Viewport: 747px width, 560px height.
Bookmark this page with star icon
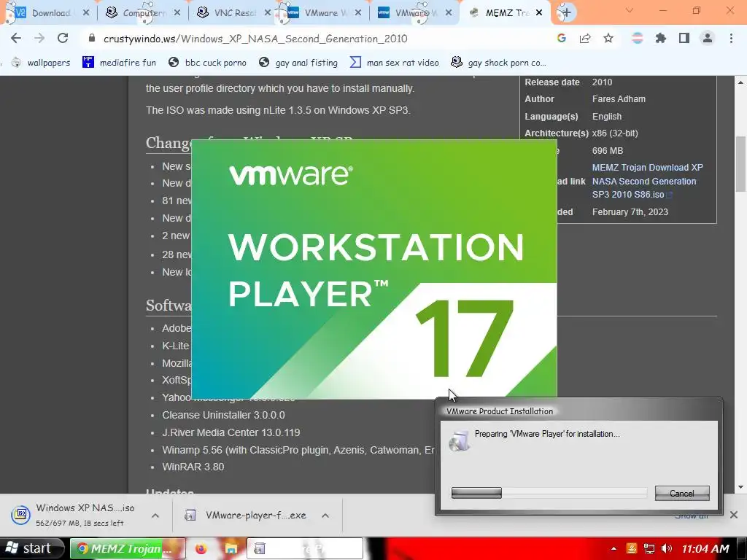point(608,38)
